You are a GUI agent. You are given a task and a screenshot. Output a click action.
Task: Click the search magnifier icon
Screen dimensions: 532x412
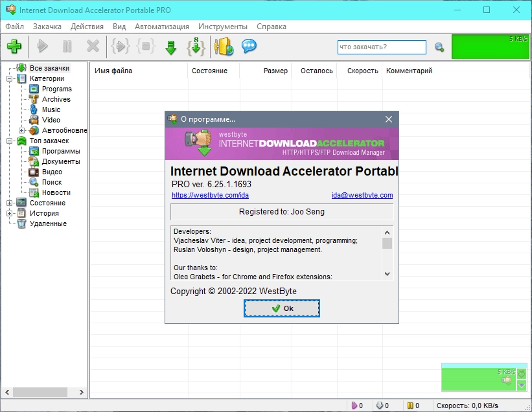pos(440,47)
